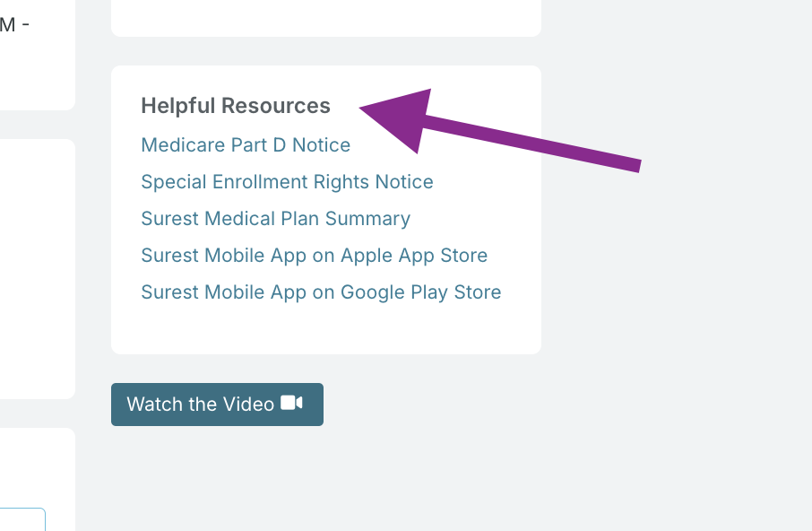Open Surest Mobile App on Google Play Store
The image size is (812, 531).
tap(321, 292)
